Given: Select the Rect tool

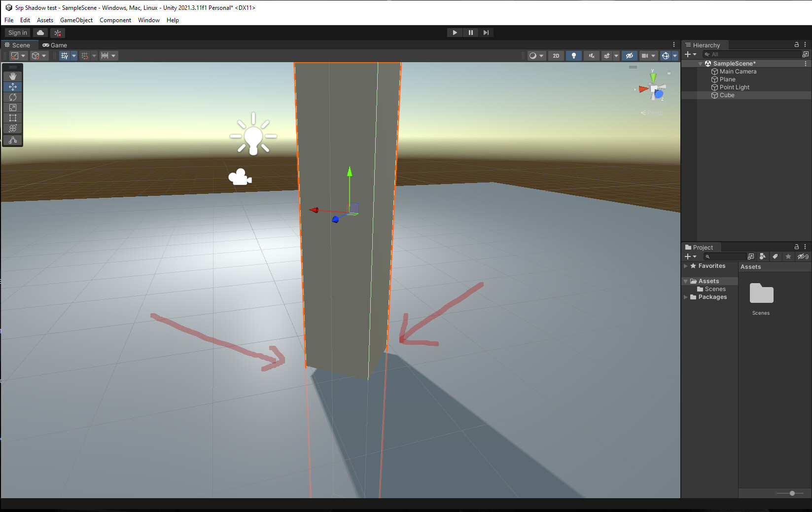Looking at the screenshot, I should click(13, 118).
